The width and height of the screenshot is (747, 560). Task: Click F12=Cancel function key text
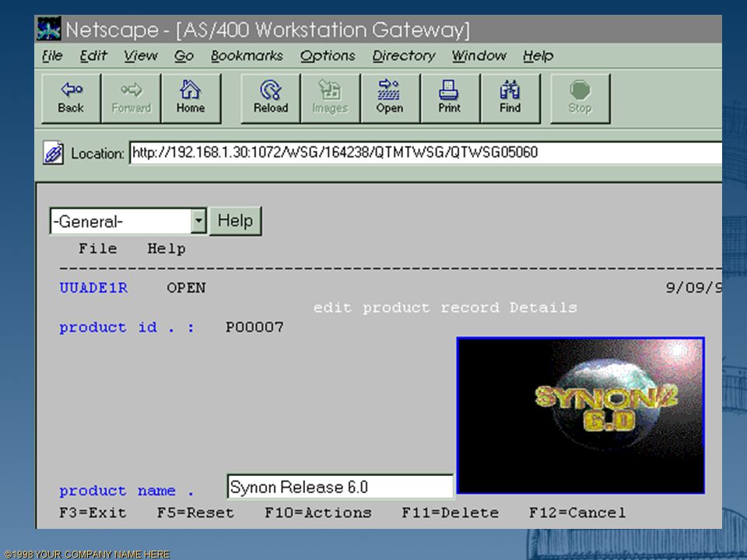tap(577, 513)
